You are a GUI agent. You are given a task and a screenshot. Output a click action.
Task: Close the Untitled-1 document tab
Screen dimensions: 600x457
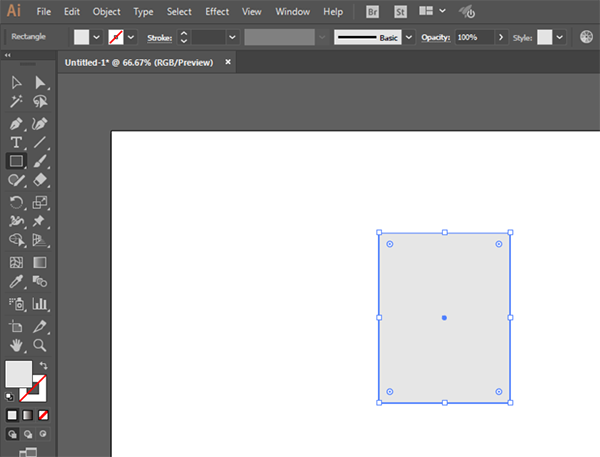coord(228,62)
